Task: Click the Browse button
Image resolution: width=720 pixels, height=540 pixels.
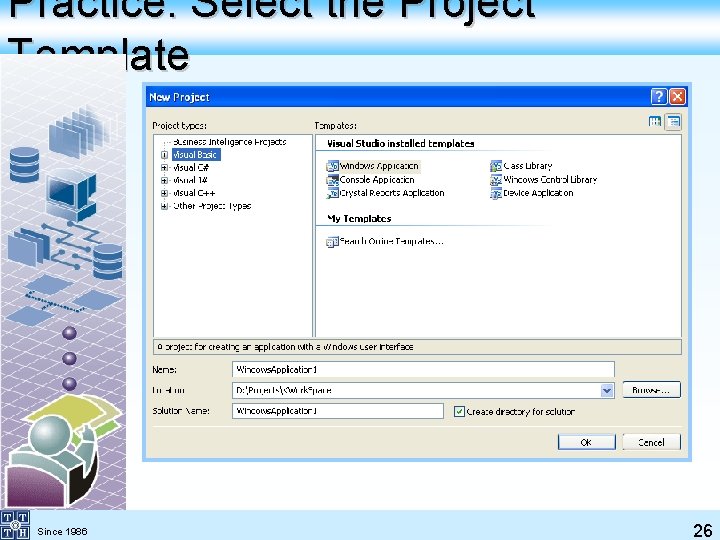Action: click(x=651, y=390)
